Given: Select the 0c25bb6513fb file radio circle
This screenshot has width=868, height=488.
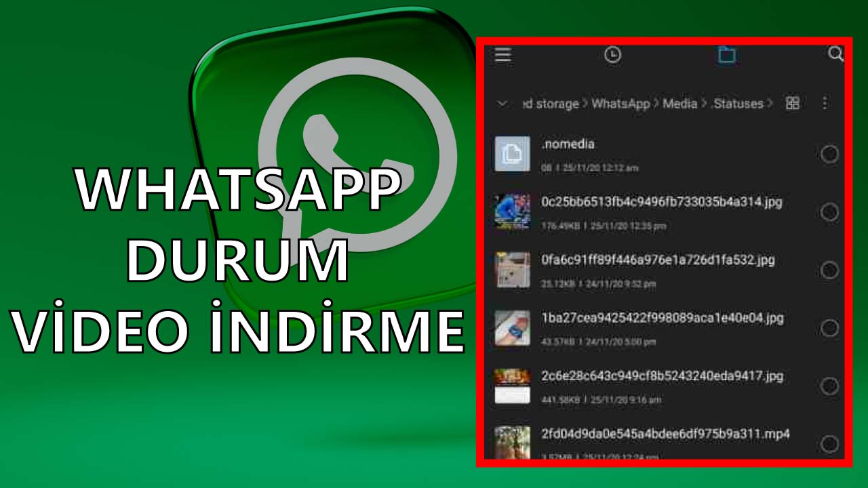Looking at the screenshot, I should pos(829,213).
